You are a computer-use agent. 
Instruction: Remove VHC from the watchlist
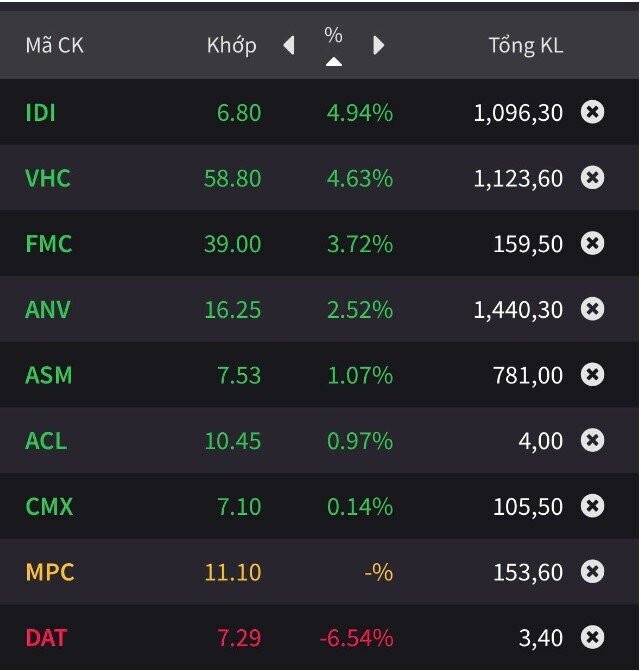[592, 178]
